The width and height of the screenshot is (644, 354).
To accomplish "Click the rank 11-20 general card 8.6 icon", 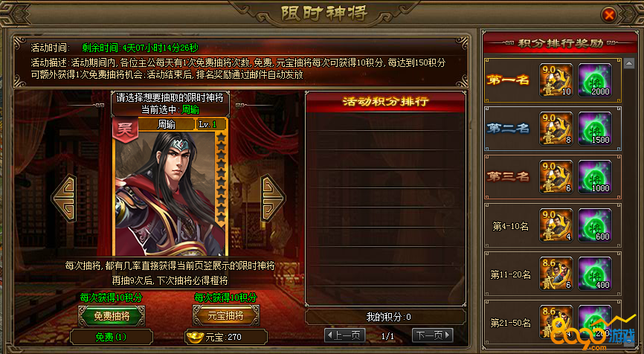I will (556, 274).
